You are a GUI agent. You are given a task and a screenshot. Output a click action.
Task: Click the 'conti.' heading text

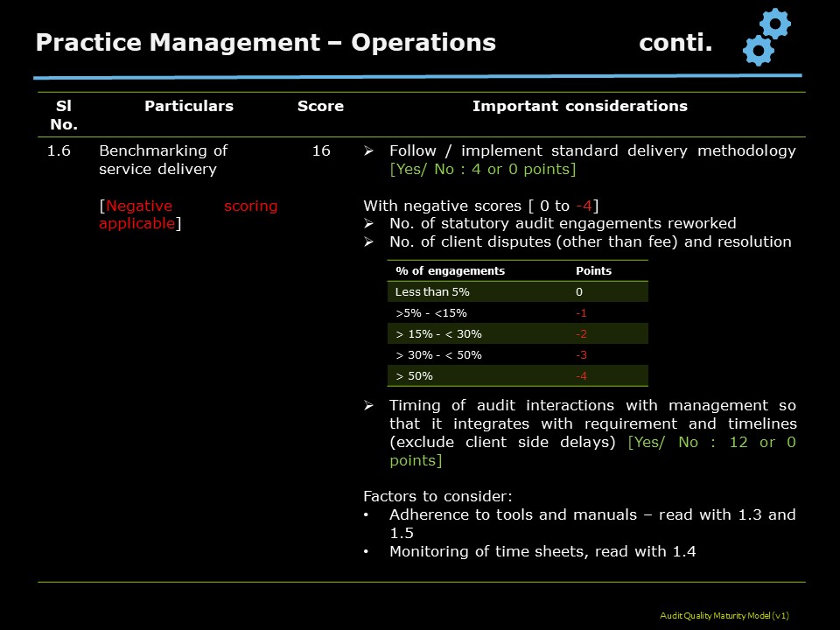click(675, 42)
